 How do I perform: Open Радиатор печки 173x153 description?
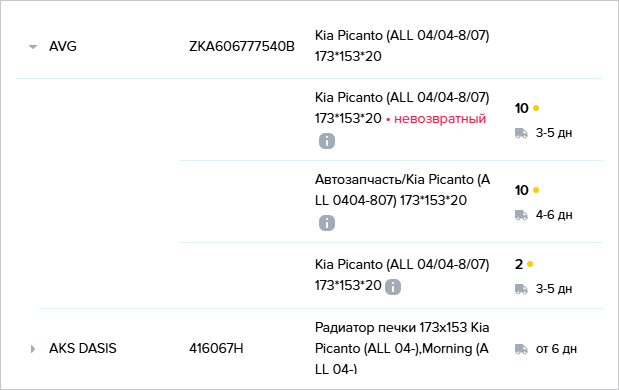coord(402,349)
